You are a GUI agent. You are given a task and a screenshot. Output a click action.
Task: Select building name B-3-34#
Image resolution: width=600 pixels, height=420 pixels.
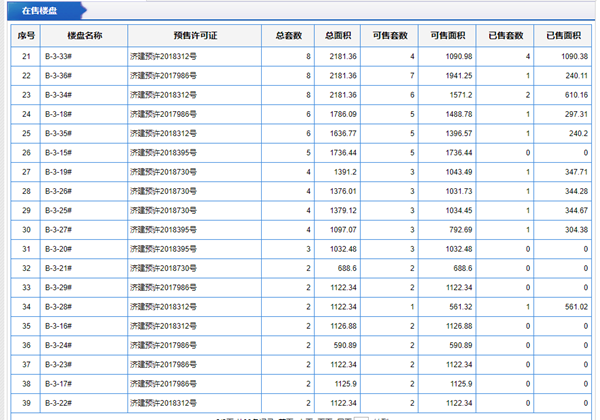[x=59, y=95]
